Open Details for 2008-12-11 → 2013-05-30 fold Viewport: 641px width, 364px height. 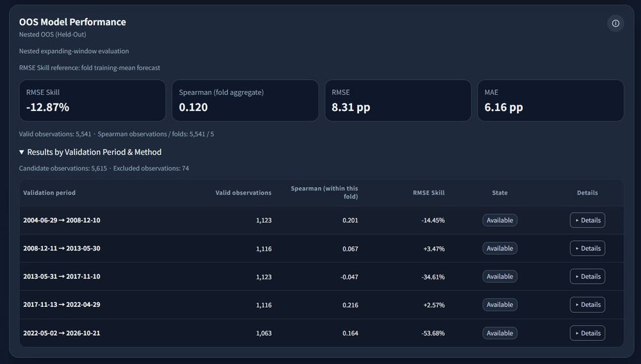(x=587, y=249)
